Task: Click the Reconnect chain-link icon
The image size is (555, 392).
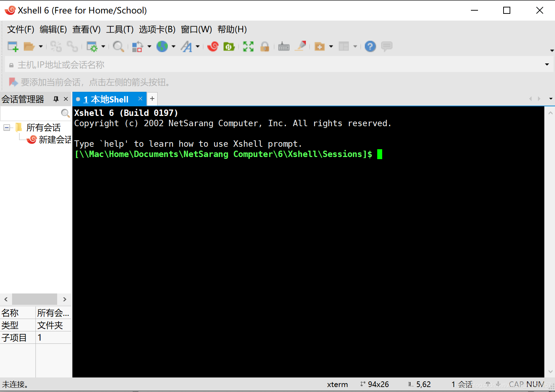Action: [x=72, y=46]
